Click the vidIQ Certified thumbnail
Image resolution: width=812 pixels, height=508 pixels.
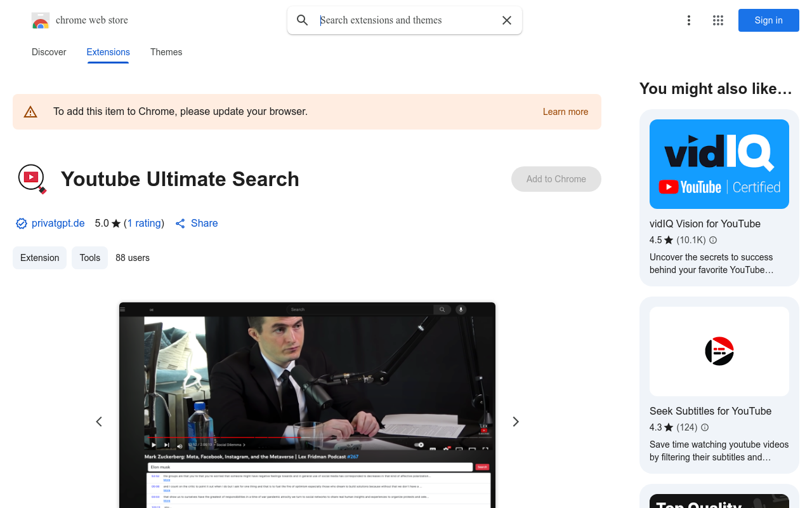click(719, 164)
